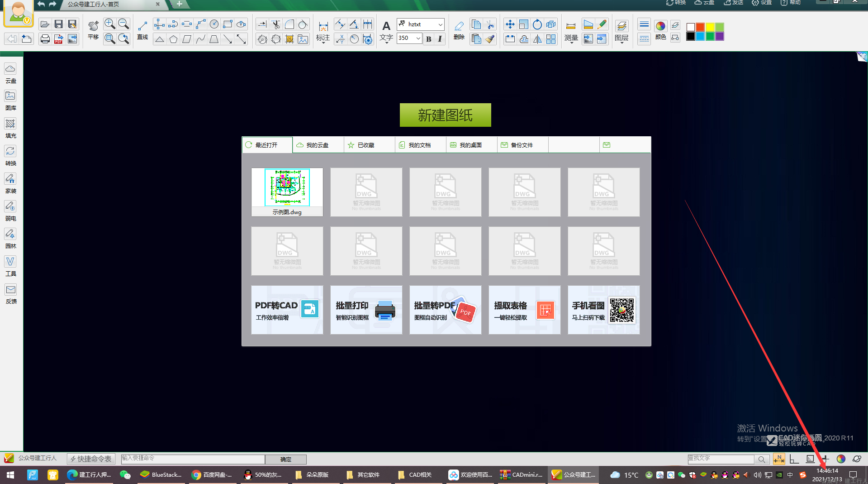
Task: Select the rectangle drawing tool
Action: tap(228, 24)
